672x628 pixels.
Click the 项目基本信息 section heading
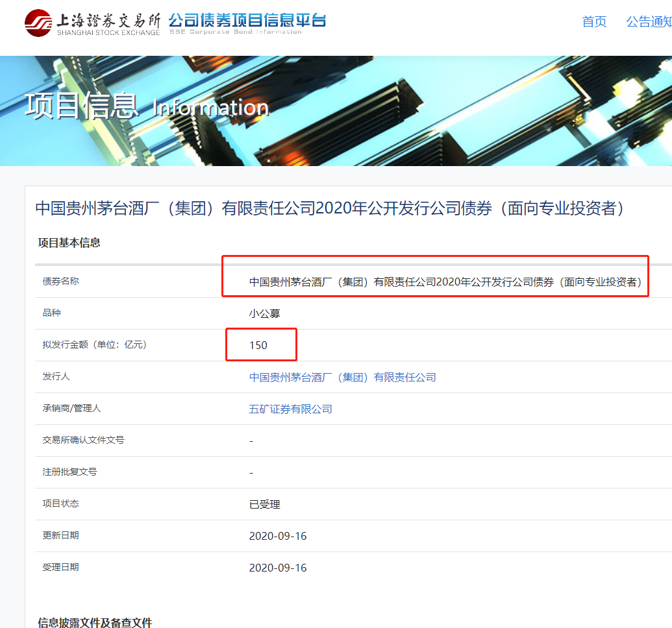(69, 243)
